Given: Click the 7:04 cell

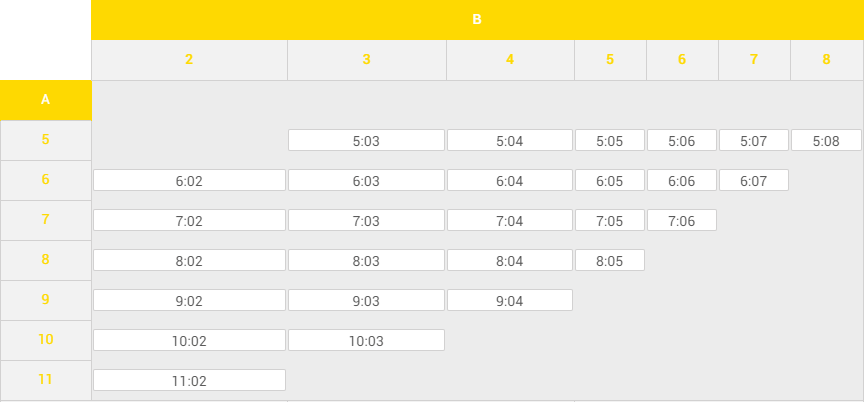Looking at the screenshot, I should pyautogui.click(x=510, y=221).
